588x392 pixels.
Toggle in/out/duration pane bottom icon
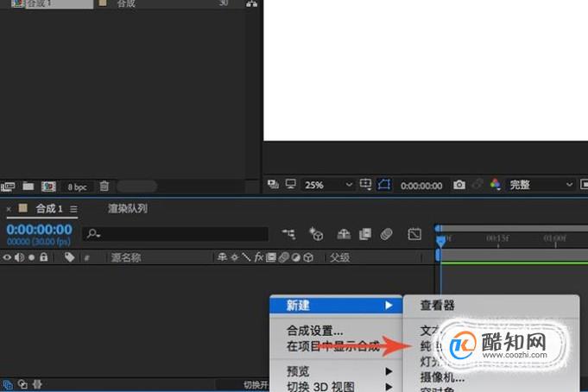point(37,384)
